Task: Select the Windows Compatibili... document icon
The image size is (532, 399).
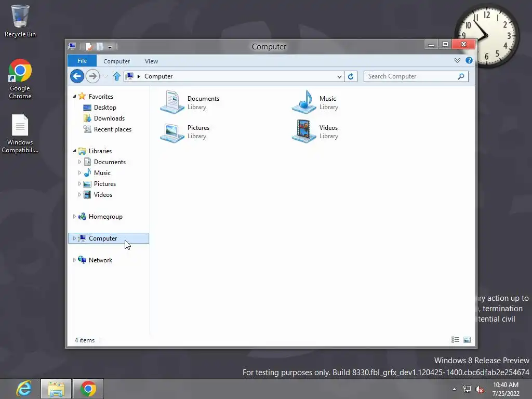Action: pos(20,134)
